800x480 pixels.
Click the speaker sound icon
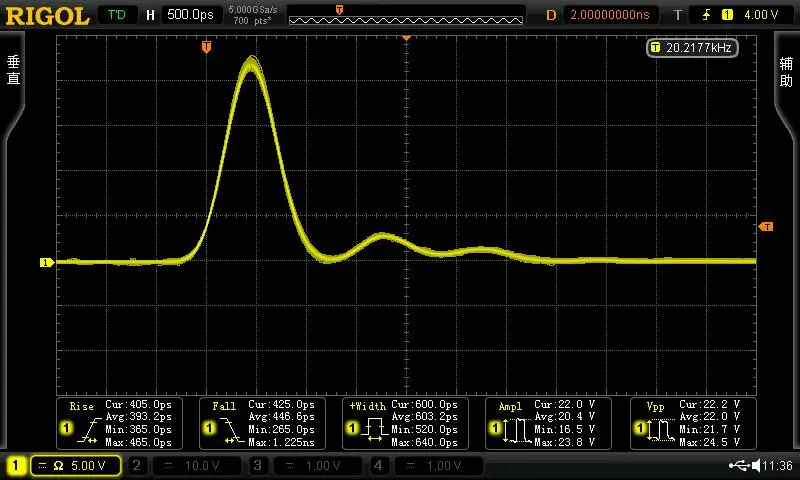coord(756,465)
